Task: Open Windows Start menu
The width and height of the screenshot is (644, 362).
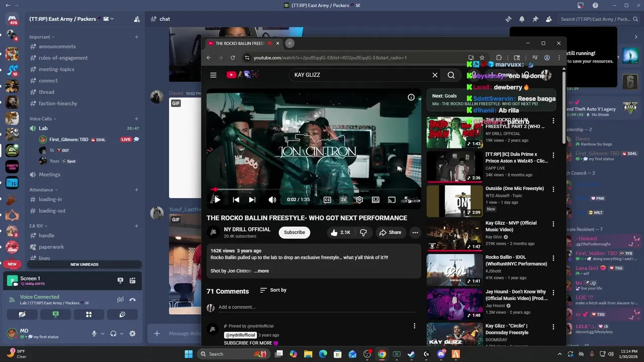Action: tap(188, 354)
